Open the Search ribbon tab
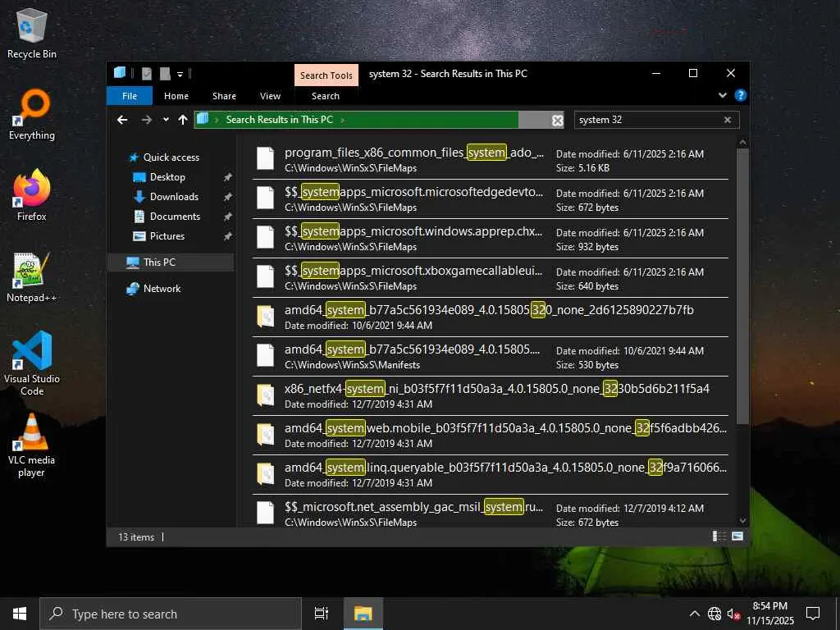This screenshot has width=840, height=630. [325, 96]
